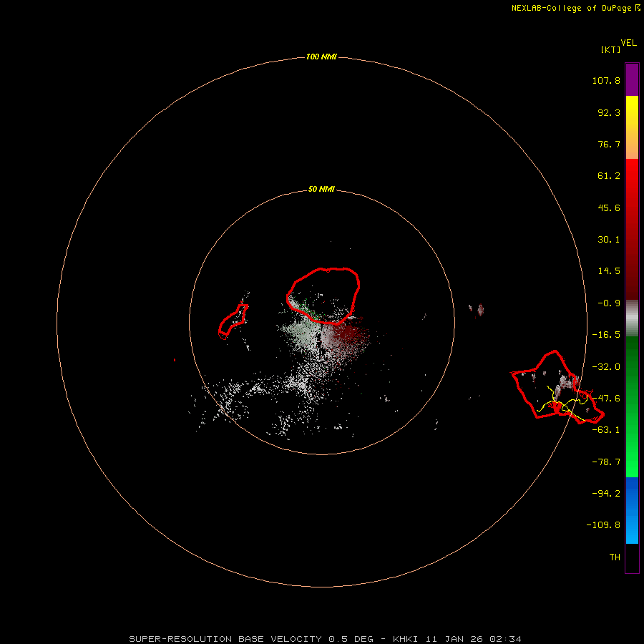
Task: Click the 30.1 velocity scale value
Action: tap(609, 240)
